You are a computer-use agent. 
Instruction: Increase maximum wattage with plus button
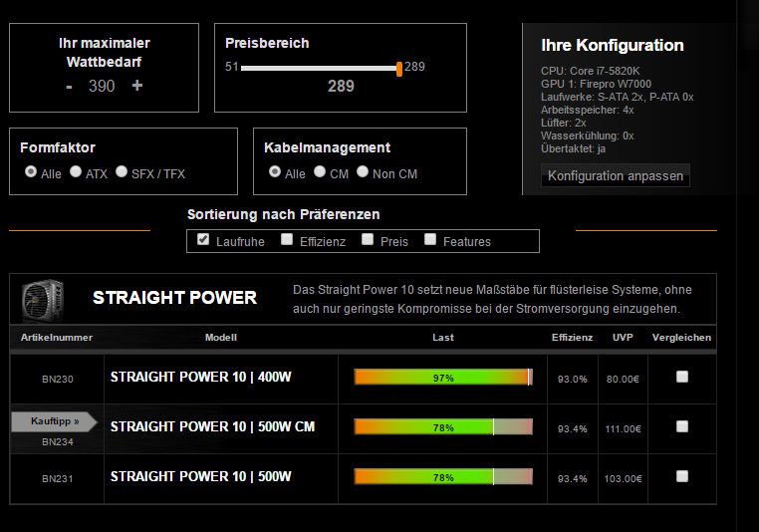[137, 86]
